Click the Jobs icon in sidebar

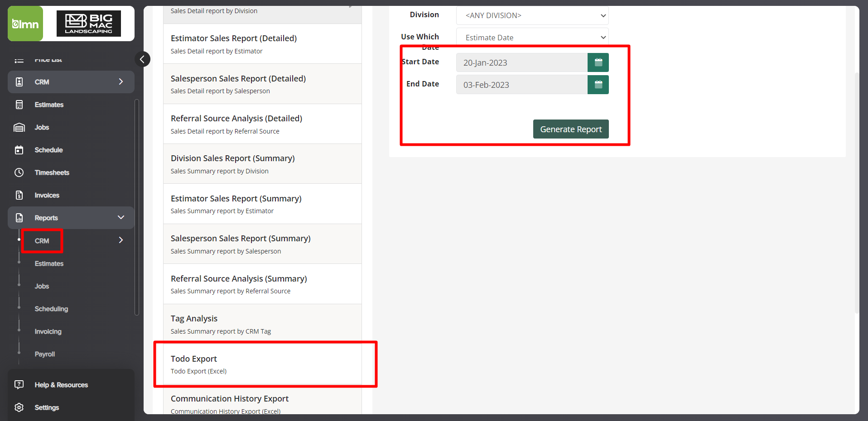tap(19, 127)
